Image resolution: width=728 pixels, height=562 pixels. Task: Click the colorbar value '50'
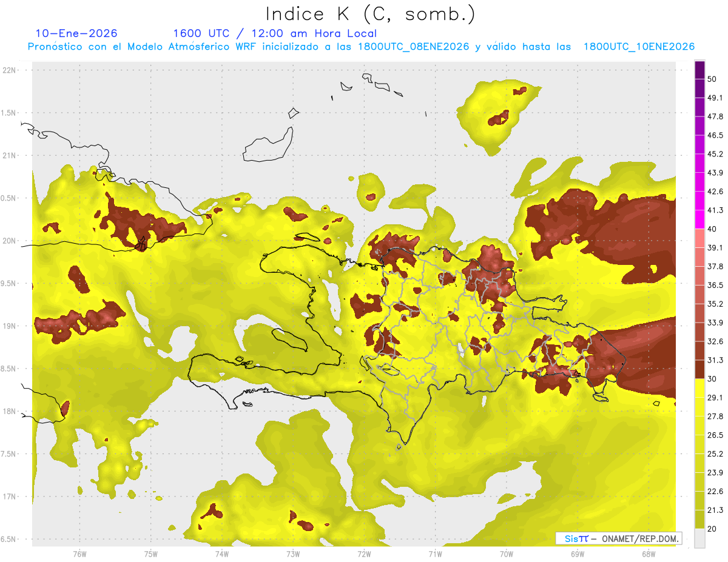click(x=712, y=79)
